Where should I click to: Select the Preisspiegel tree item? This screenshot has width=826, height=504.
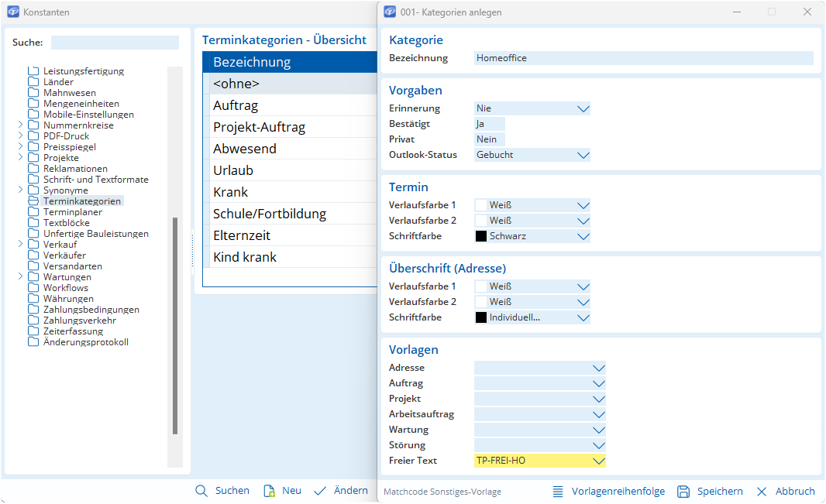70,147
